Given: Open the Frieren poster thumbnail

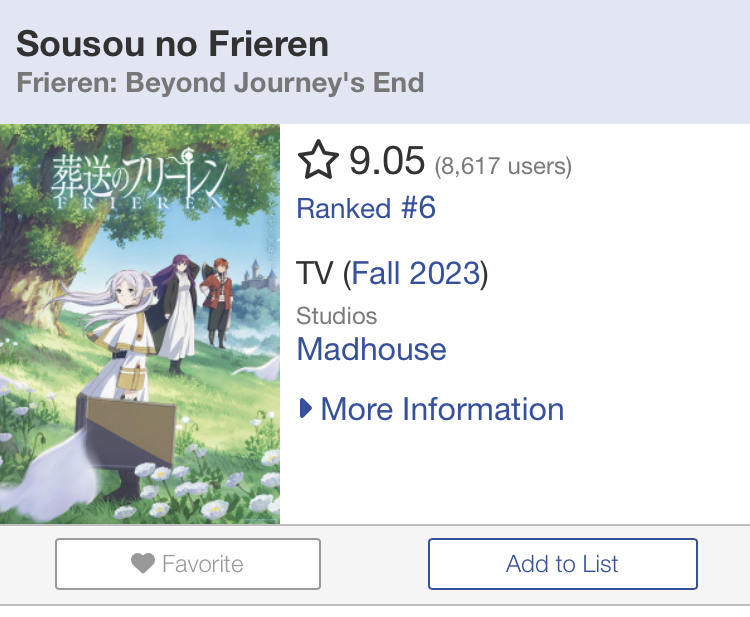Looking at the screenshot, I should coord(140,324).
